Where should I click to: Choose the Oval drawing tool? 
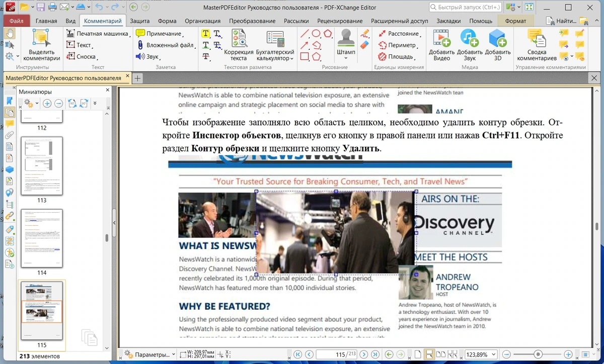click(316, 34)
